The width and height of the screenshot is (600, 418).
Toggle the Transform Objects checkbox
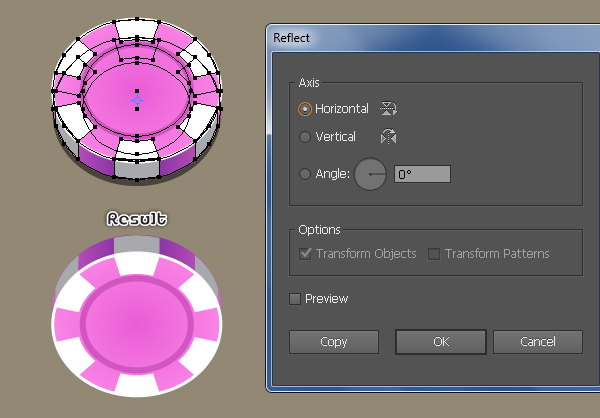coord(305,254)
